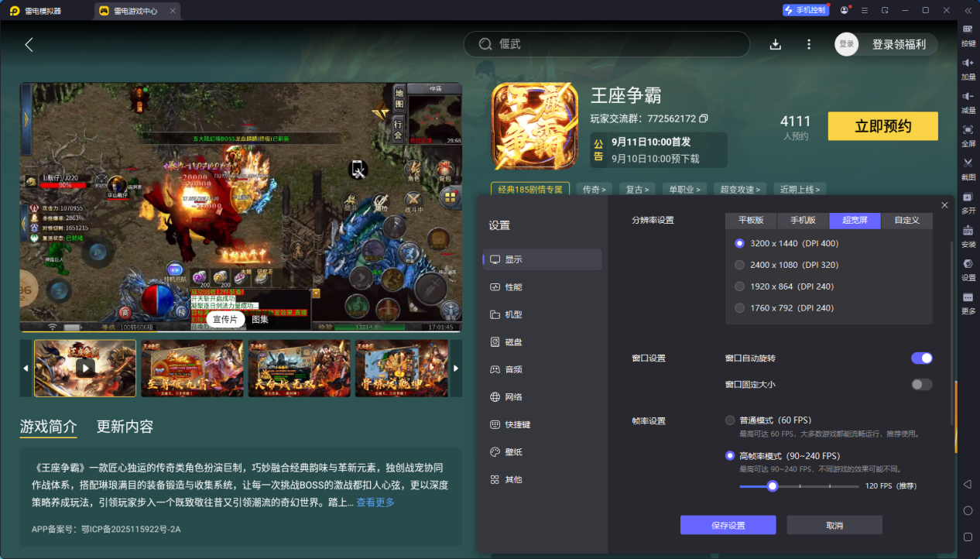Open 磁盘 settings section
Viewport: 980px width, 559px height.
click(542, 342)
